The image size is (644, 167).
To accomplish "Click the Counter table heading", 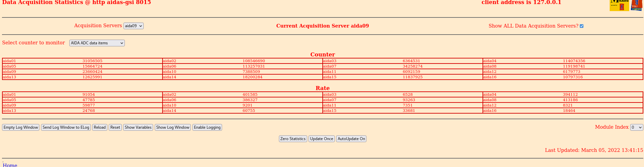I will (x=323, y=54).
